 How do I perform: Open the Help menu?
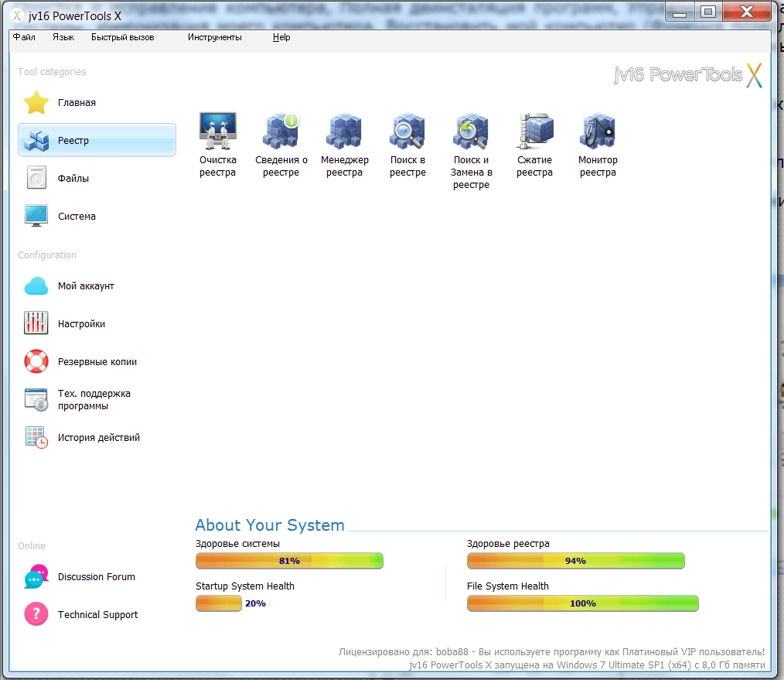pyautogui.click(x=281, y=37)
